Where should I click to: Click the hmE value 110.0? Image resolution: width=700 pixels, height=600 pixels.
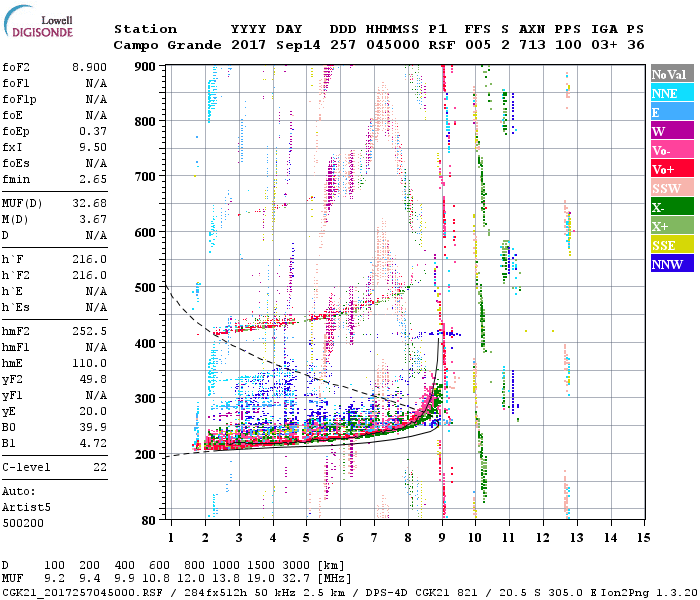(x=89, y=363)
